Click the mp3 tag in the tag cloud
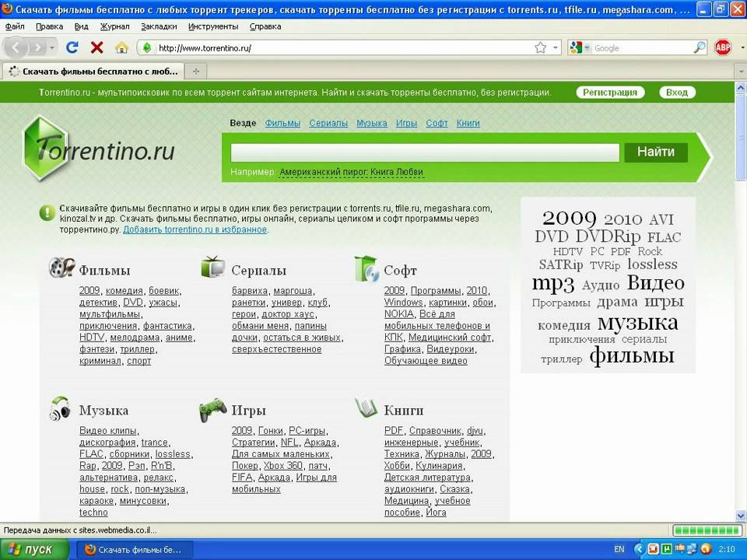This screenshot has width=747, height=560. (553, 283)
